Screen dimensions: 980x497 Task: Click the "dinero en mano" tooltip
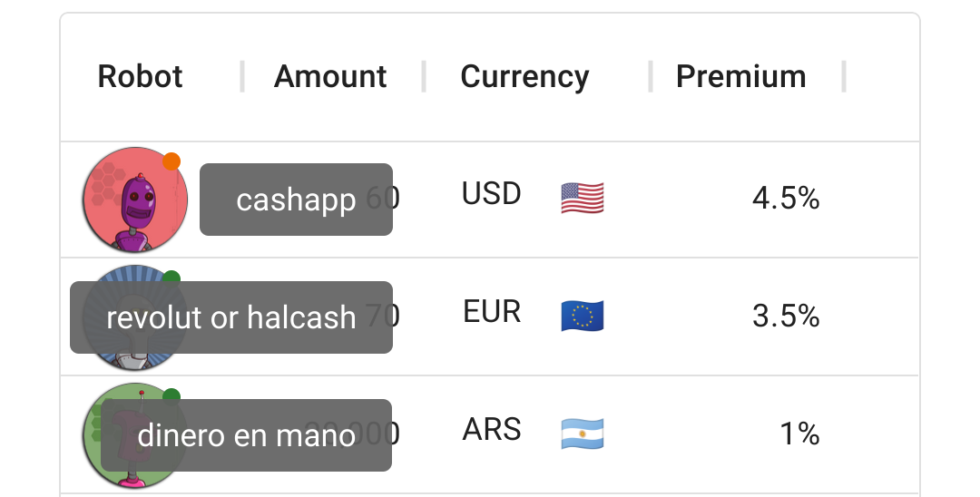(x=246, y=435)
